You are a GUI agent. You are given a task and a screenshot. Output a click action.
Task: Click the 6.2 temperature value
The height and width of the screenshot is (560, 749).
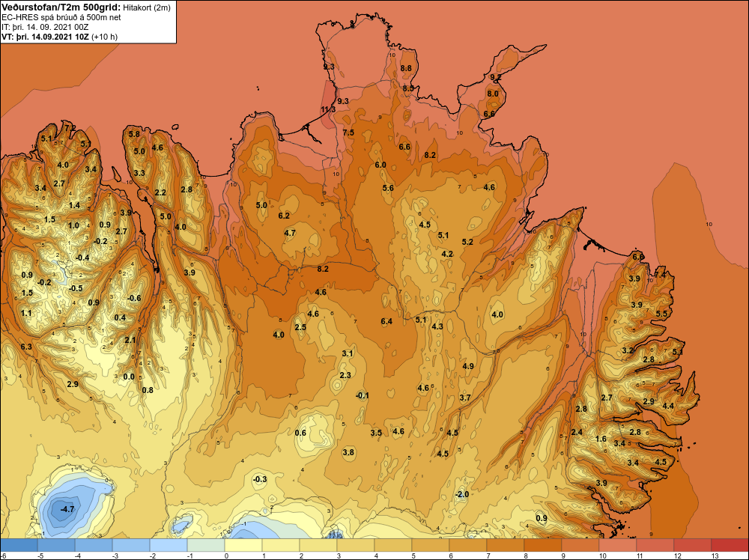tap(284, 216)
